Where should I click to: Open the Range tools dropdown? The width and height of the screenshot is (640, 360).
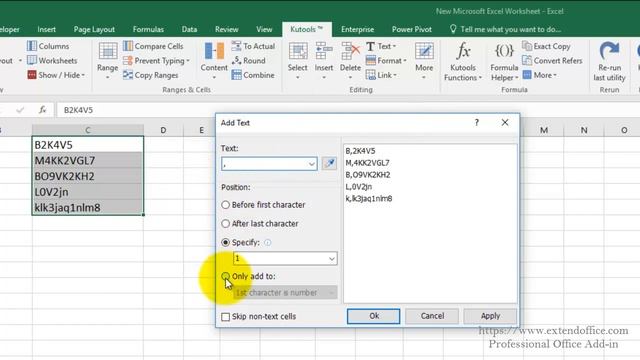coord(108,60)
